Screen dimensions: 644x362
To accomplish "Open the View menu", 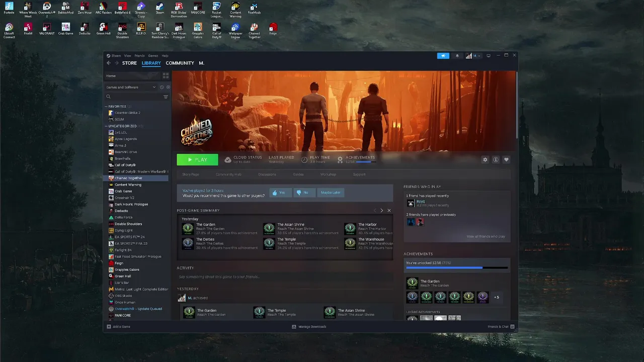I will click(128, 56).
